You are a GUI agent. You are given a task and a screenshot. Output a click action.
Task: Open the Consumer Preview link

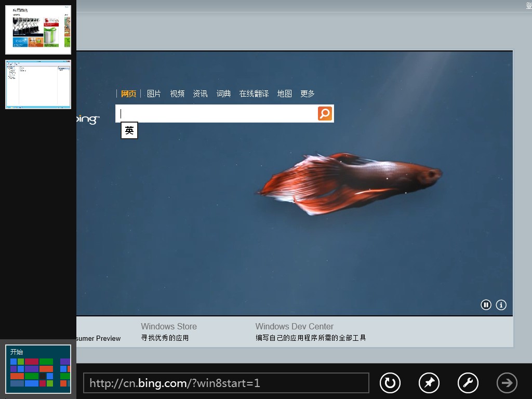[98, 338]
